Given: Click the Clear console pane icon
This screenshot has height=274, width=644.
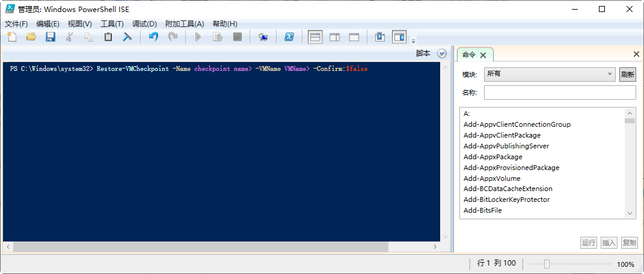Looking at the screenshot, I should 127,37.
